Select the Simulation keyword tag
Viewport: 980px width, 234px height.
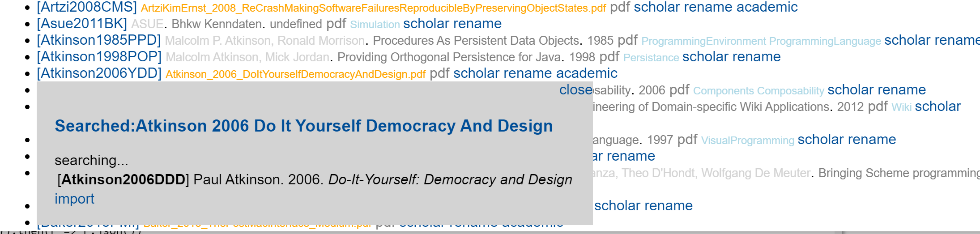(375, 25)
